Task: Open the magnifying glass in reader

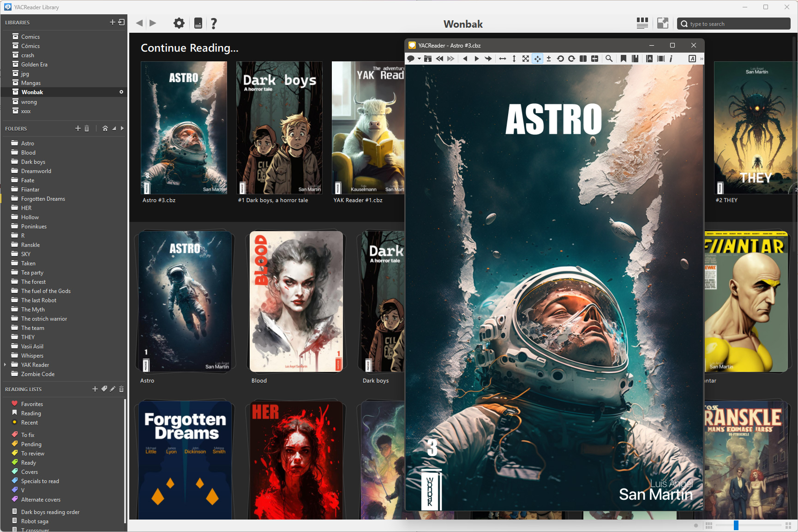Action: pyautogui.click(x=609, y=59)
